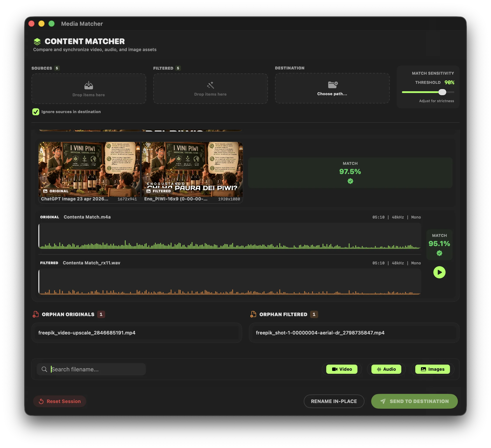Viewport: 491px width, 448px height.
Task: Toggle the Images filter button
Action: pyautogui.click(x=432, y=369)
